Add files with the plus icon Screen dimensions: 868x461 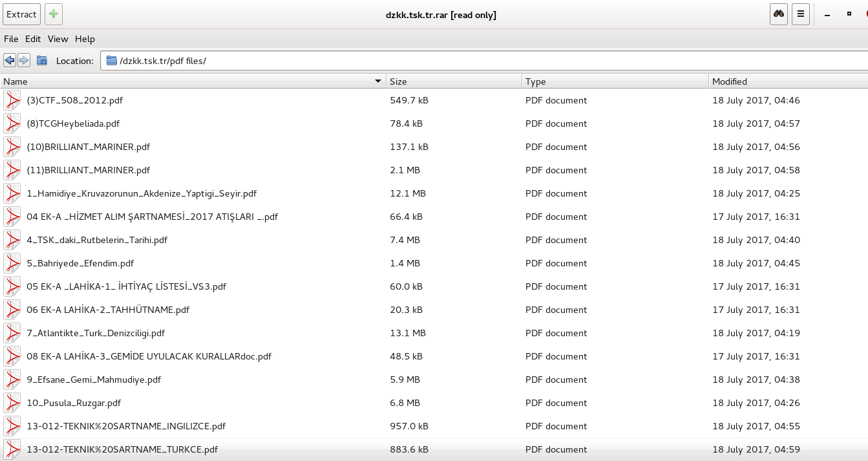[54, 14]
